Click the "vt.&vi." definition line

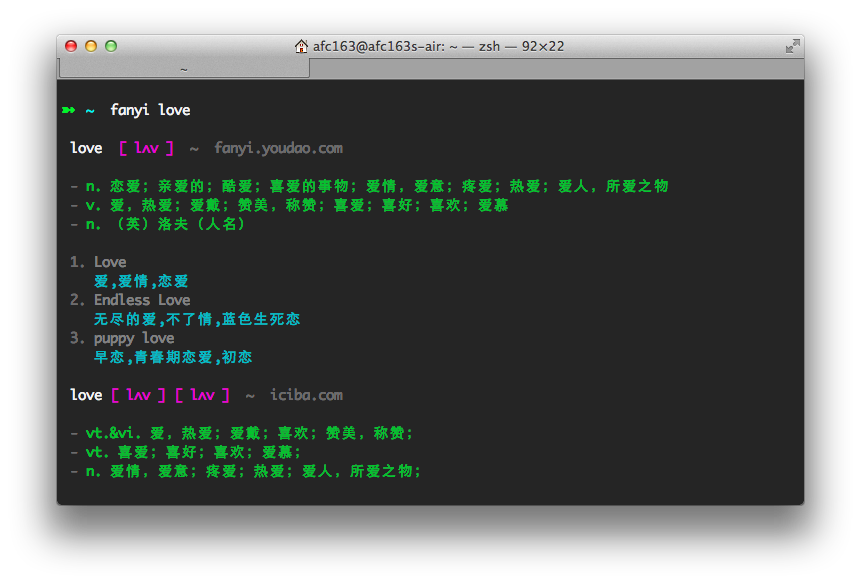click(242, 433)
